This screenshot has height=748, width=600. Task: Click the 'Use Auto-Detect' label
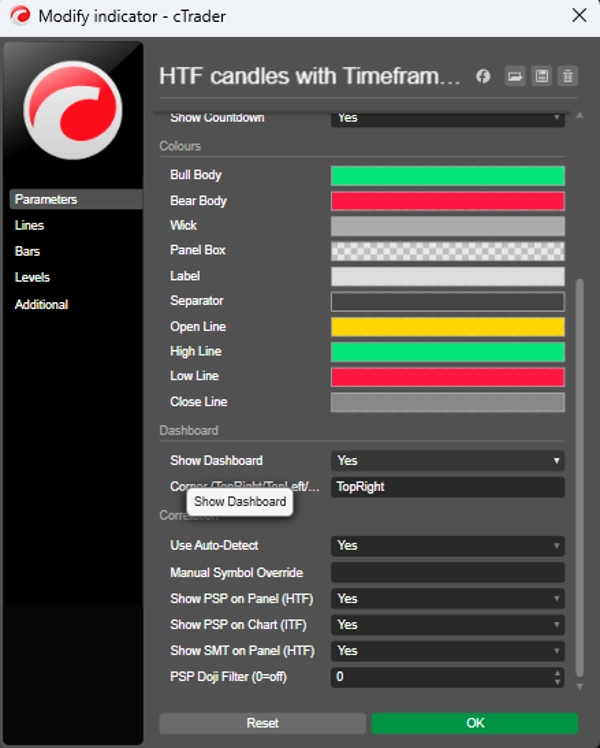[x=214, y=545]
